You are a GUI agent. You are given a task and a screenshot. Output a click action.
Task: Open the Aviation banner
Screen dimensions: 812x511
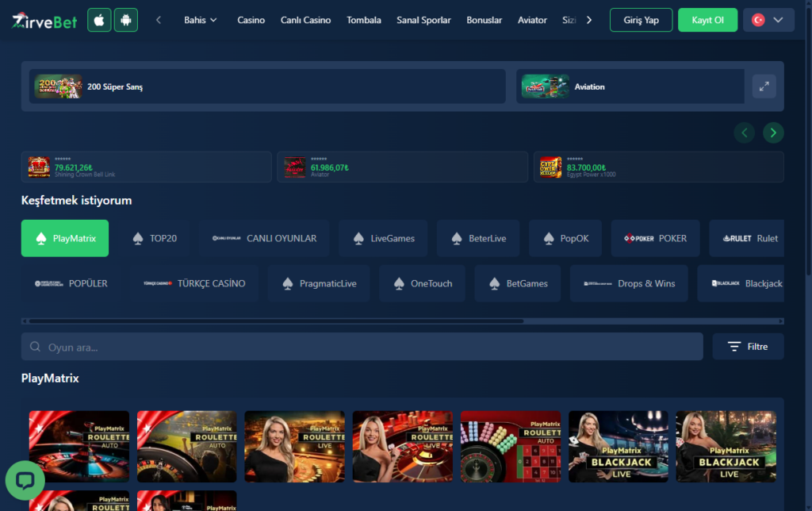pyautogui.click(x=630, y=86)
